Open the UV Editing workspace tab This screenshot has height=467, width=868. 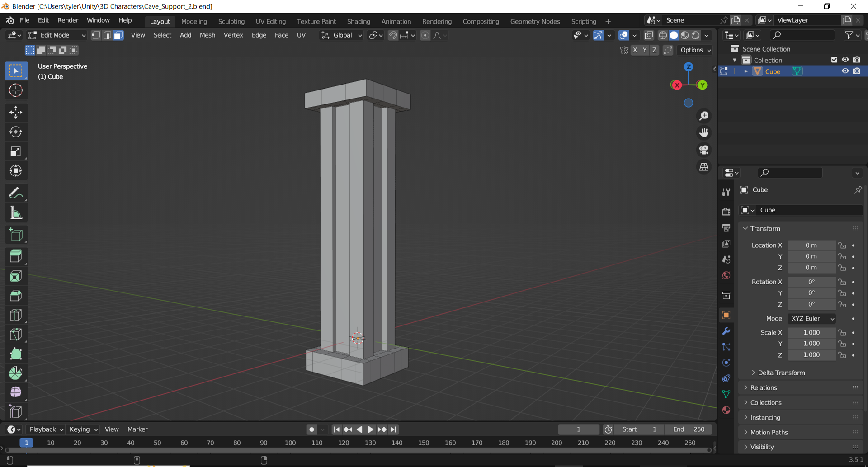pyautogui.click(x=270, y=21)
